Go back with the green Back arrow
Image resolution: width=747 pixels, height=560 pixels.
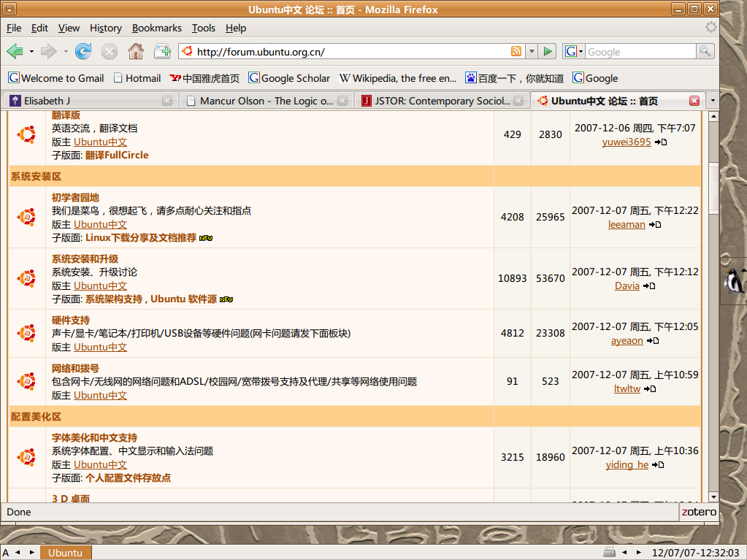(x=15, y=51)
